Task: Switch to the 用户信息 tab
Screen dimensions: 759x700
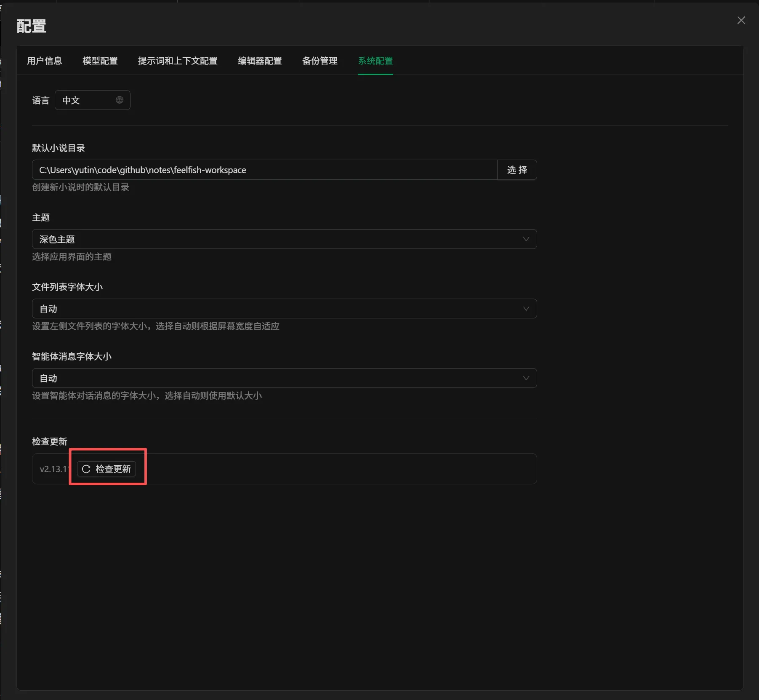Action: point(45,61)
